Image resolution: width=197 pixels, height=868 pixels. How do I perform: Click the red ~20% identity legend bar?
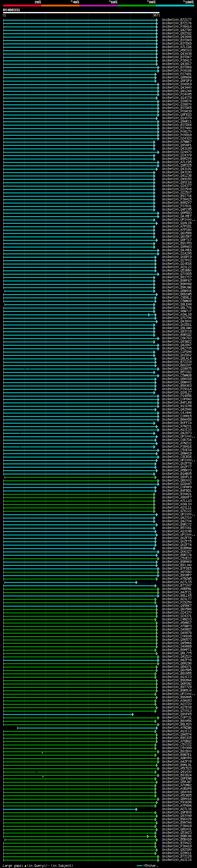pos(22,6)
